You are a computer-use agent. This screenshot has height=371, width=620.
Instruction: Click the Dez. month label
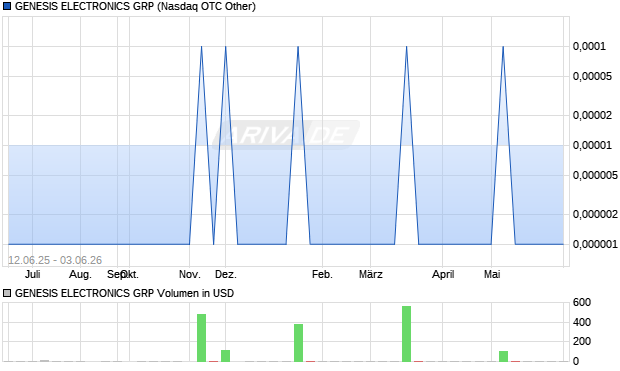point(226,274)
